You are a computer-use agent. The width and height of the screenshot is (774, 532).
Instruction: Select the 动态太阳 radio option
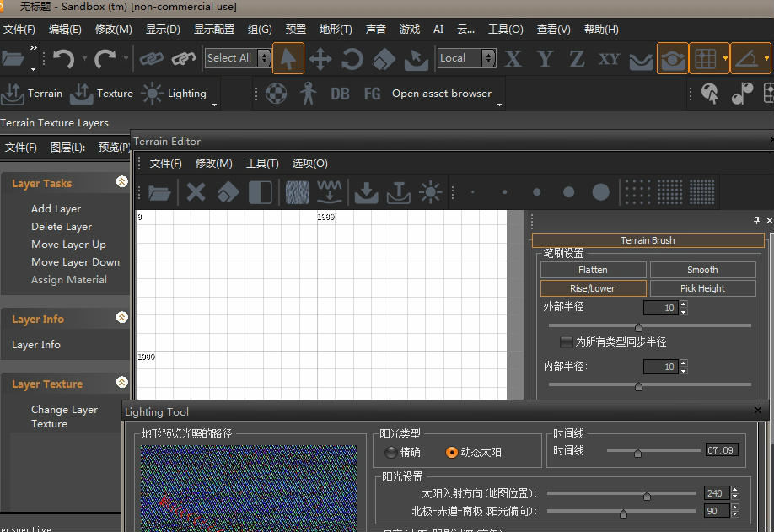click(452, 452)
